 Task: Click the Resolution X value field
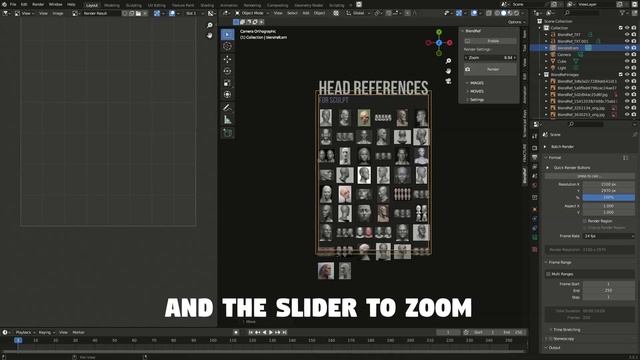point(609,184)
